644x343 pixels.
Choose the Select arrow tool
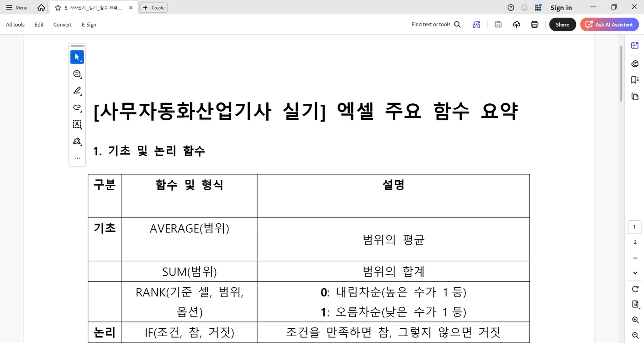tap(77, 57)
